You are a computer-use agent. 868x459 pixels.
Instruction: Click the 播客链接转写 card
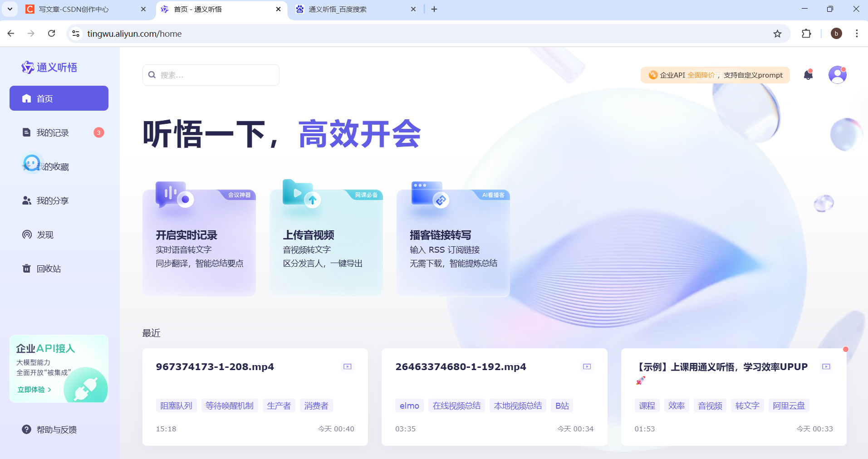[x=453, y=243]
